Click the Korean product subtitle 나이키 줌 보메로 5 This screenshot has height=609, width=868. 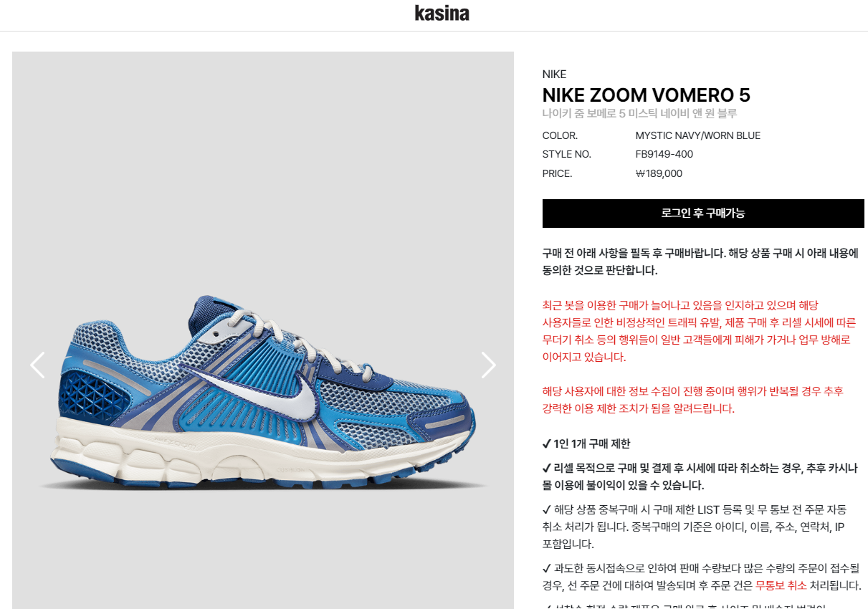[639, 113]
